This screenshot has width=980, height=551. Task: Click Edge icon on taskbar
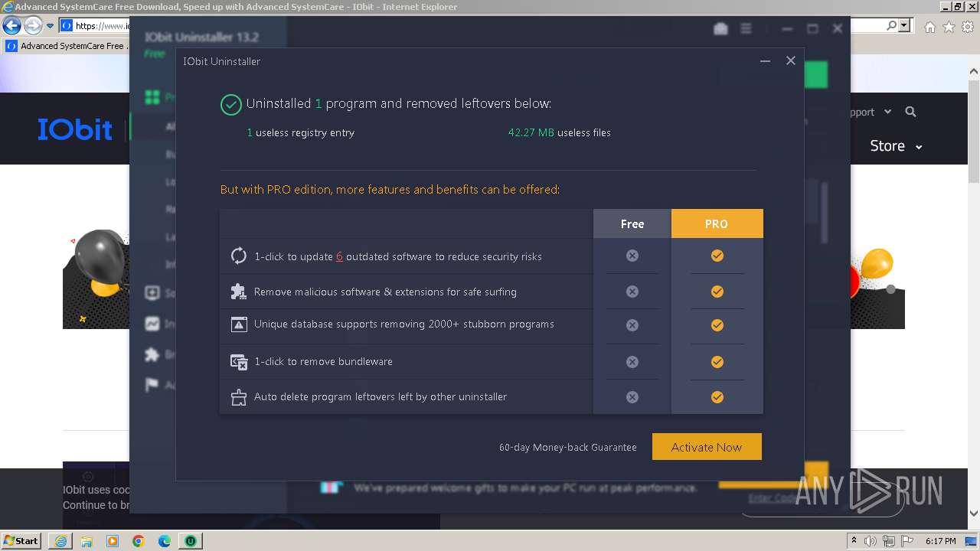(x=165, y=541)
